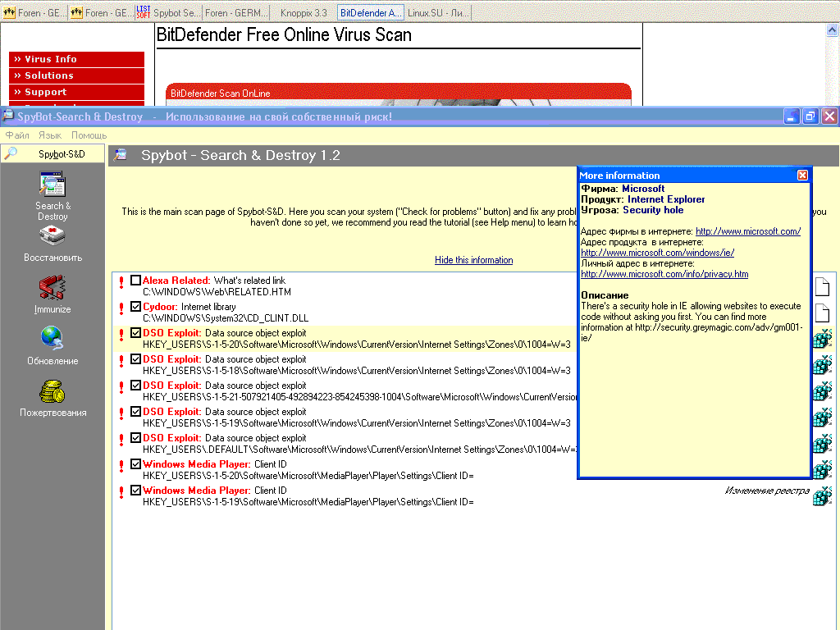Click the magnifier icon beside Spybot-S&D

11,153
